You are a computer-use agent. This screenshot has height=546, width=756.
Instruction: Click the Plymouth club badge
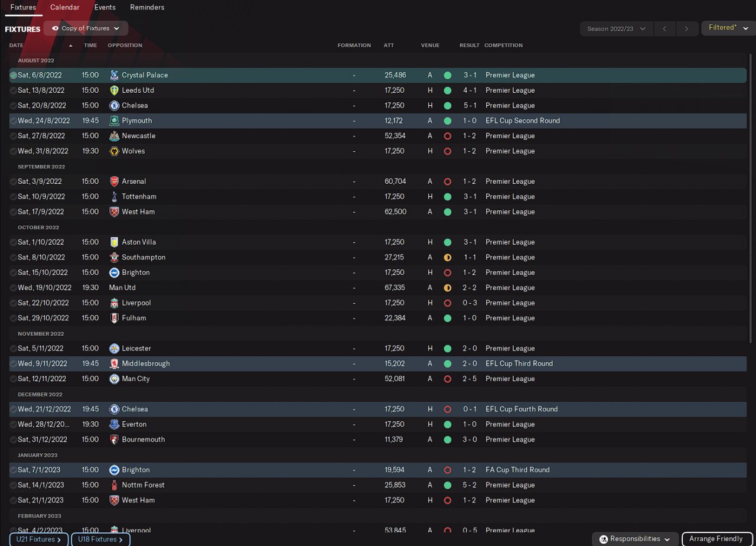(x=114, y=121)
